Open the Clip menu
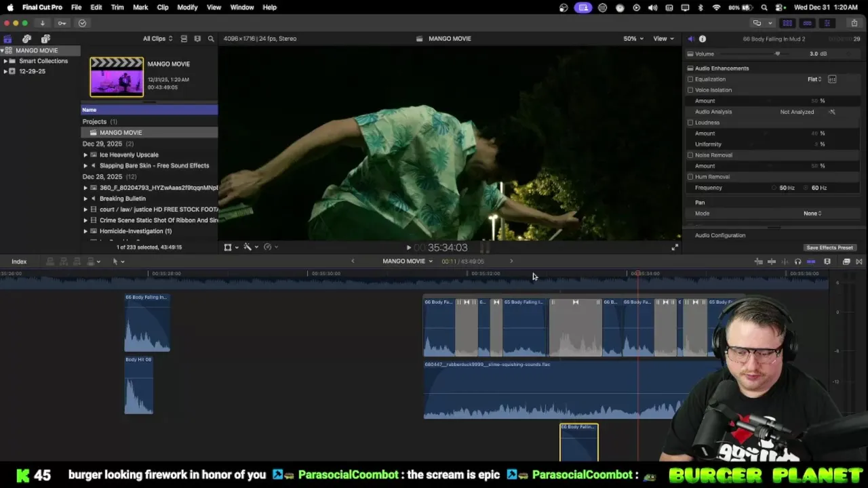 coord(163,7)
